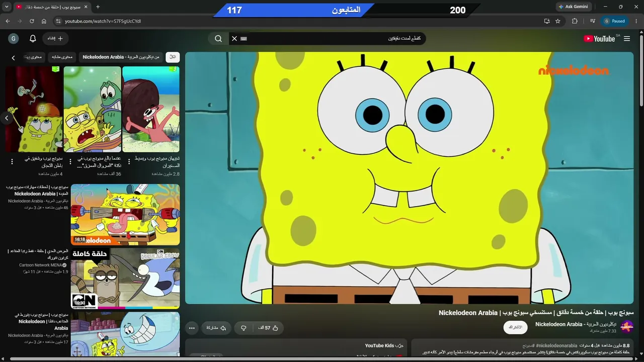Open the YouTube account avatar menu
The image size is (644, 362).
pos(14,39)
